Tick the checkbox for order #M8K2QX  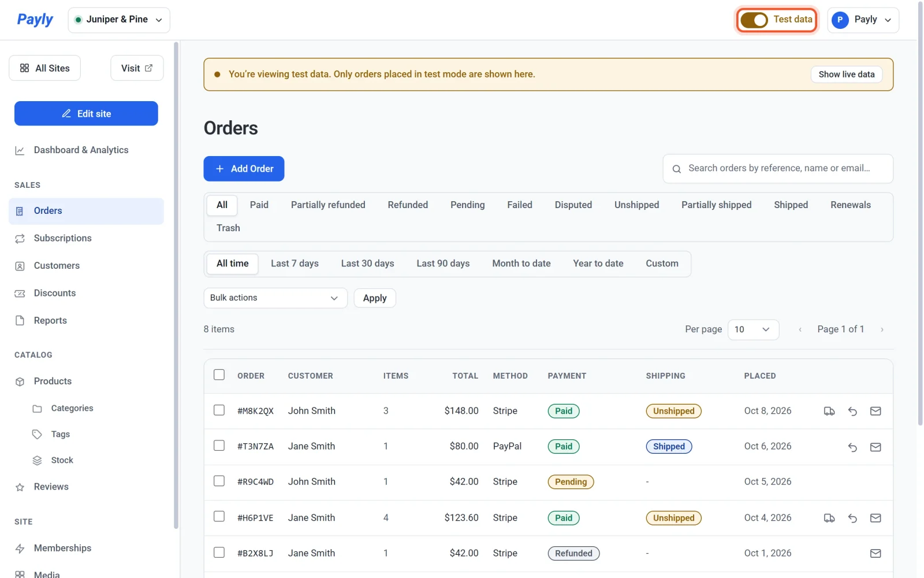coord(219,410)
